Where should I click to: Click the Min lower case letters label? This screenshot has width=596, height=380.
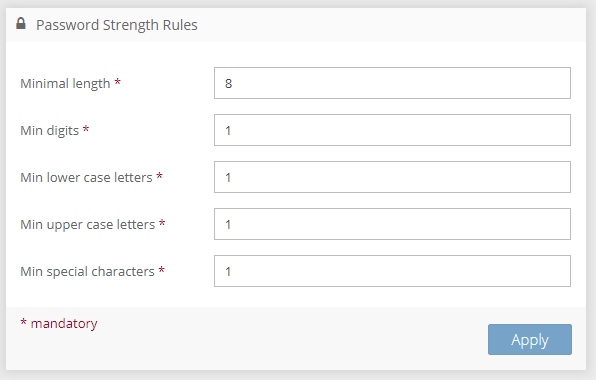(x=86, y=177)
